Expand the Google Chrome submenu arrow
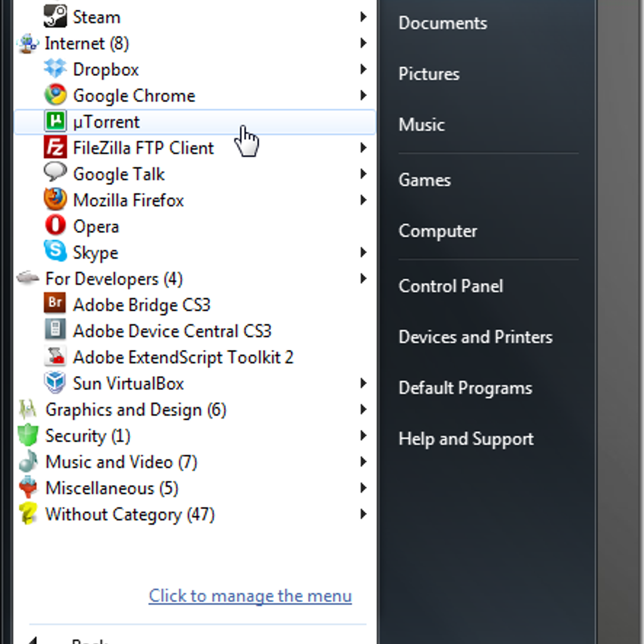The width and height of the screenshot is (644, 644). pos(363,95)
